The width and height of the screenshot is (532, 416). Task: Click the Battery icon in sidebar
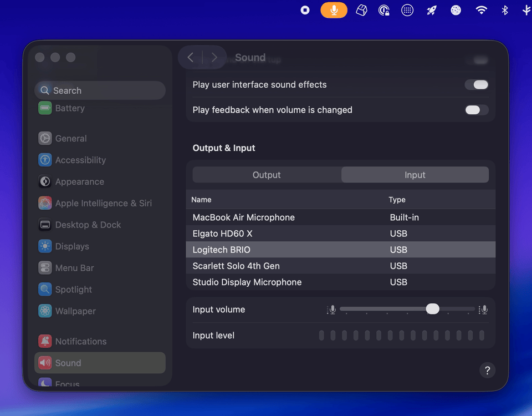pyautogui.click(x=45, y=108)
